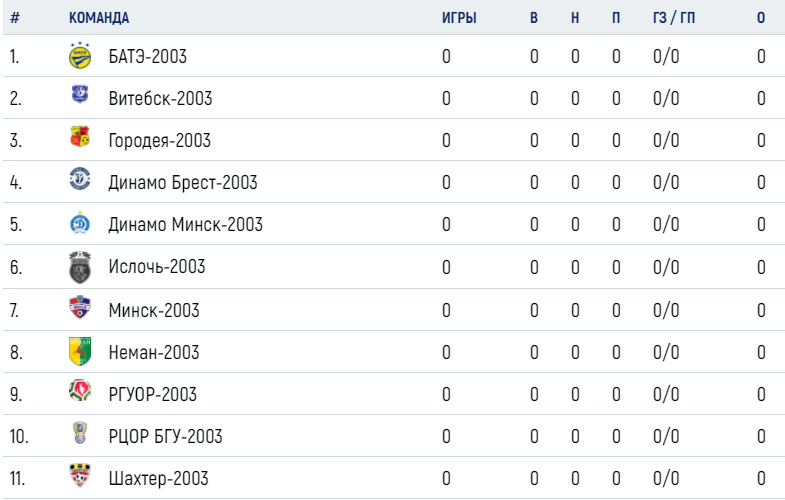This screenshot has width=785, height=500.
Task: Click the РГУОР-2003 team logo
Action: point(80,391)
